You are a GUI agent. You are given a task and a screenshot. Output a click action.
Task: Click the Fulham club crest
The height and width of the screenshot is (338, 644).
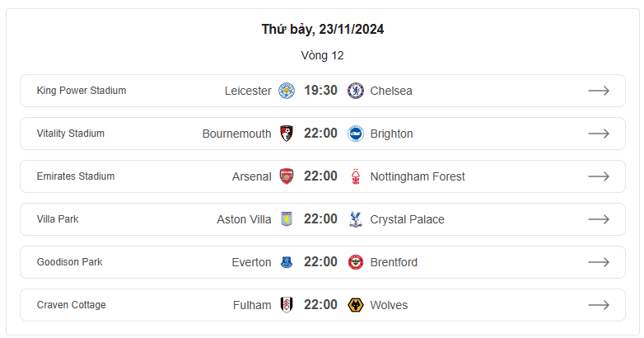287,305
